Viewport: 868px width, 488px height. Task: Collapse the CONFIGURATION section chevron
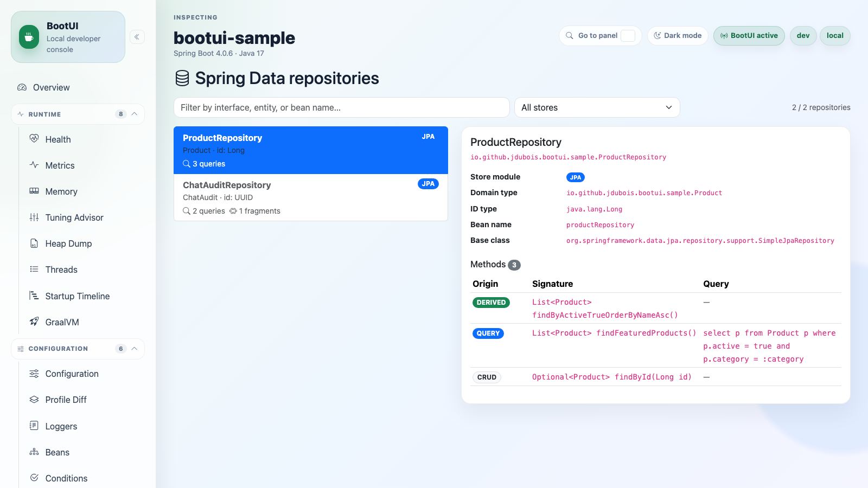click(x=135, y=348)
